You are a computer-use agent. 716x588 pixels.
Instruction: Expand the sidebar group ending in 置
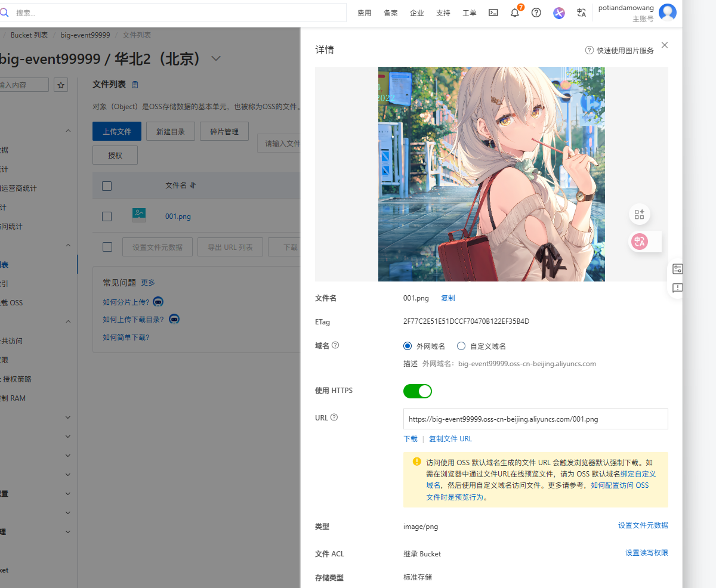[67, 494]
